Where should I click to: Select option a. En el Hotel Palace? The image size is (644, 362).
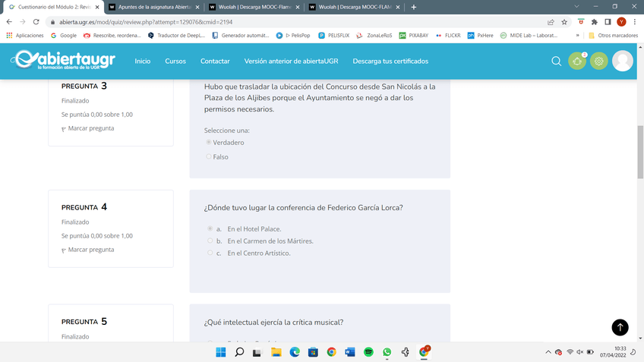tap(210, 228)
